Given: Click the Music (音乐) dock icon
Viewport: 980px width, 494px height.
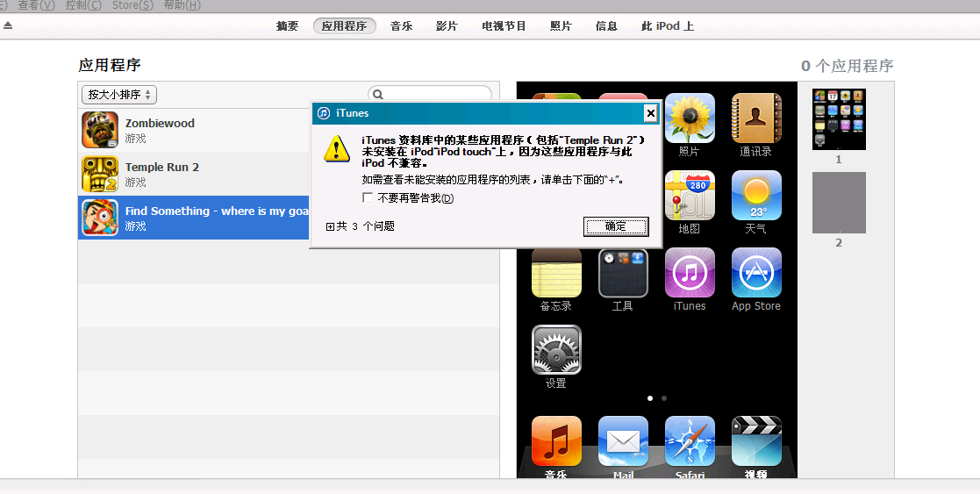Looking at the screenshot, I should 556,440.
